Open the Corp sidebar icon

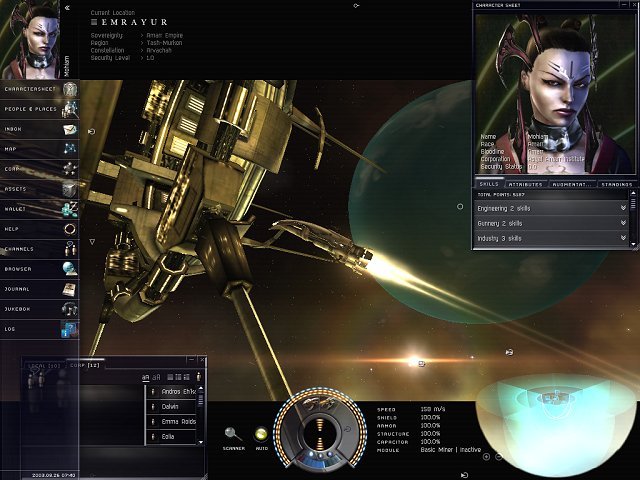[70, 169]
